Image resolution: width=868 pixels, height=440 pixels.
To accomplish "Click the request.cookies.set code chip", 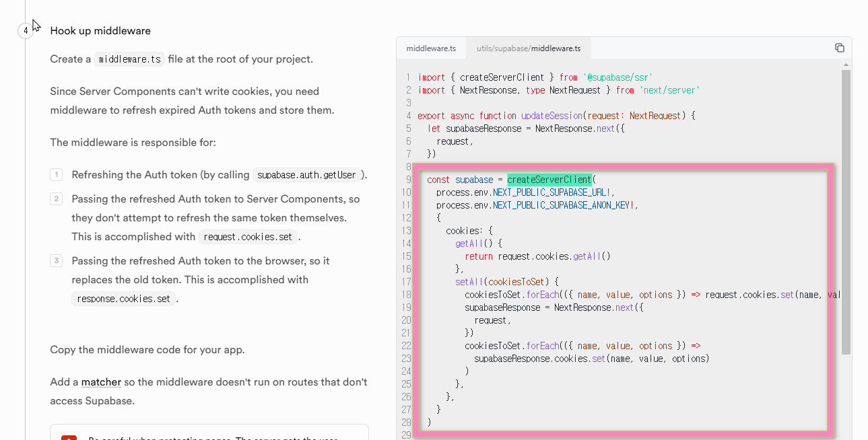I will pos(248,237).
